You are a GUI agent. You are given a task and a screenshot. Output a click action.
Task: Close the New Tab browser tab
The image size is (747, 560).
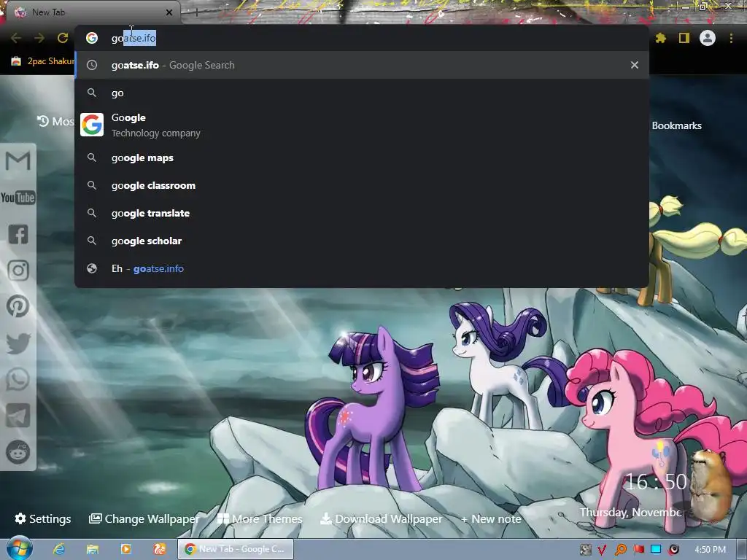point(169,12)
